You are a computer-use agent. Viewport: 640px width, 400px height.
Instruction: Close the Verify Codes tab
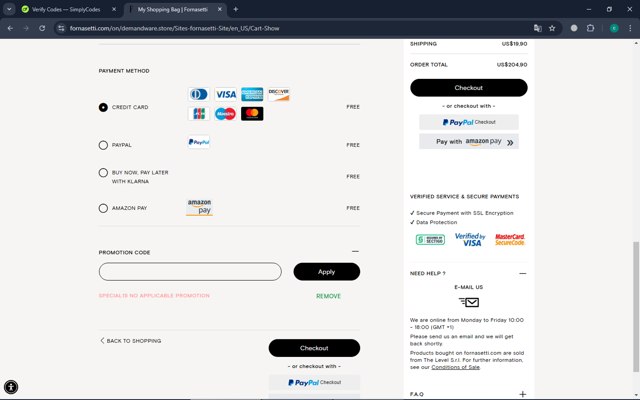pos(114,9)
